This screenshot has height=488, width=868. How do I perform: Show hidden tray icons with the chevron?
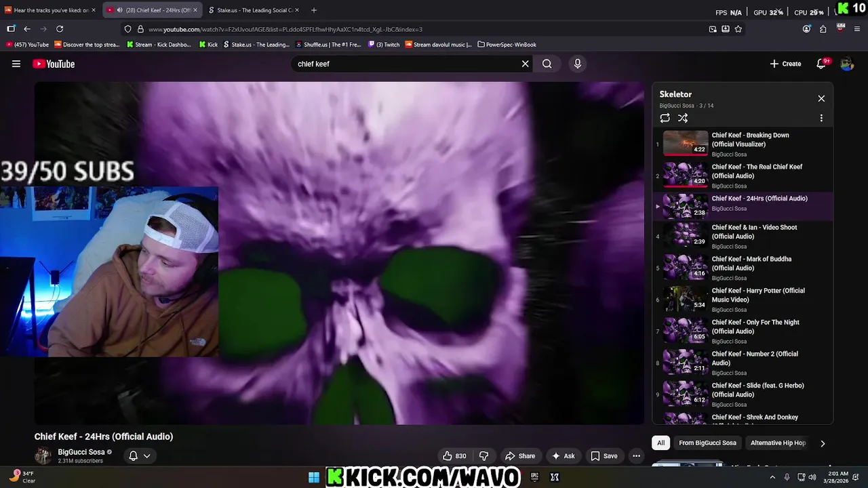tap(772, 477)
